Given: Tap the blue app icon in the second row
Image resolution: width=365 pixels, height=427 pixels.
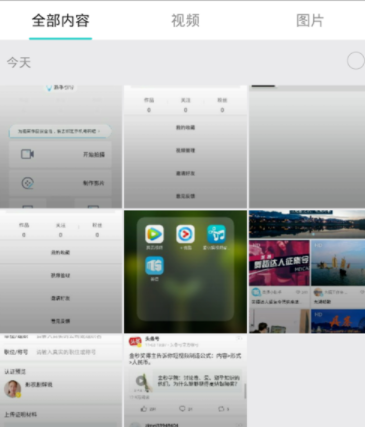Looking at the screenshot, I should pyautogui.click(x=154, y=266).
